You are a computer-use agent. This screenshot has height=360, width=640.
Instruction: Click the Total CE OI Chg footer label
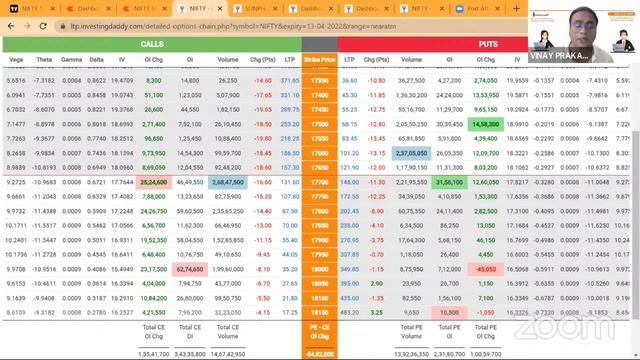(x=153, y=332)
